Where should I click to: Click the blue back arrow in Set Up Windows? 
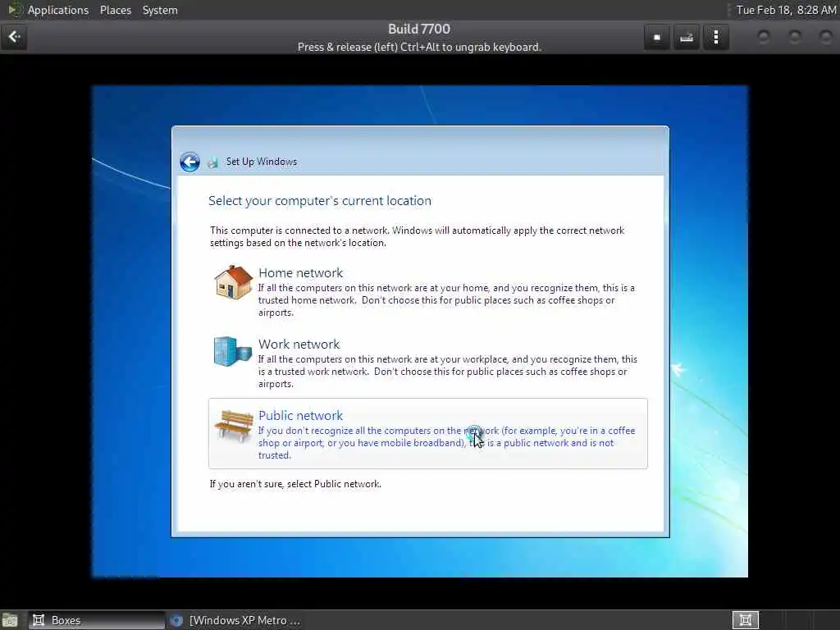(x=189, y=162)
